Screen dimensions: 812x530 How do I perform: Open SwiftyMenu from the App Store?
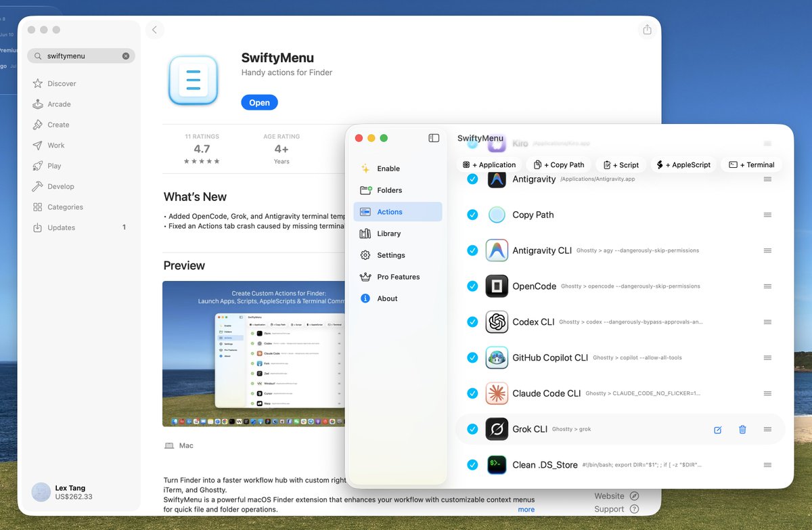tap(259, 103)
